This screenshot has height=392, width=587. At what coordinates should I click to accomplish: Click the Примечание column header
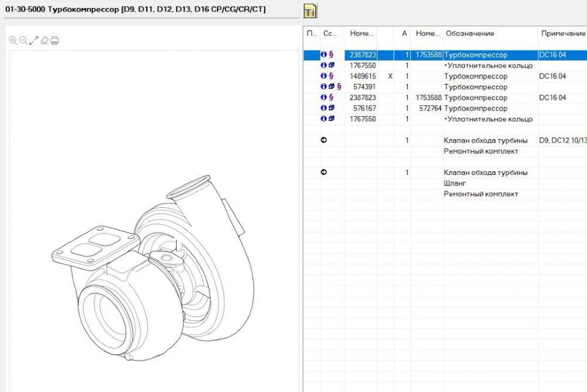[562, 33]
